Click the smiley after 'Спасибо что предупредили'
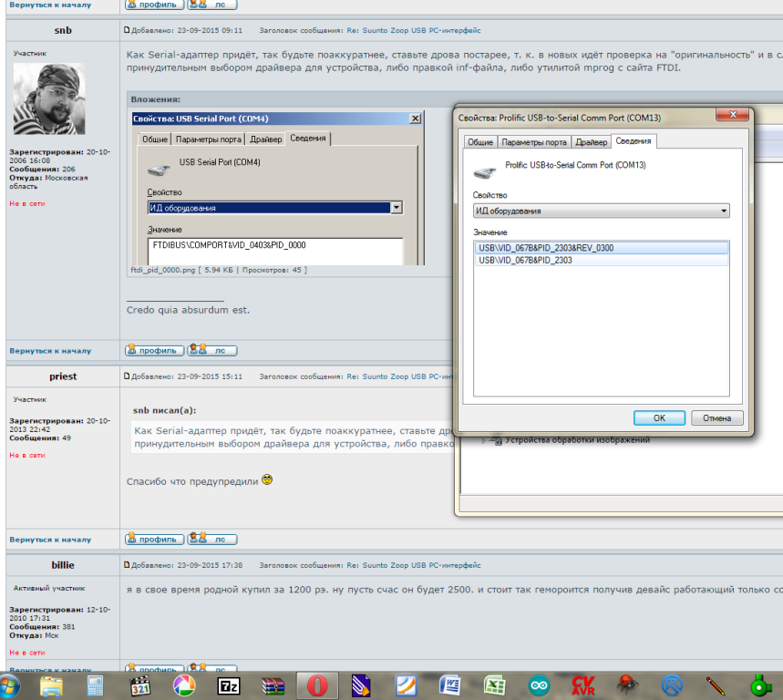The height and width of the screenshot is (700, 783). (x=267, y=479)
